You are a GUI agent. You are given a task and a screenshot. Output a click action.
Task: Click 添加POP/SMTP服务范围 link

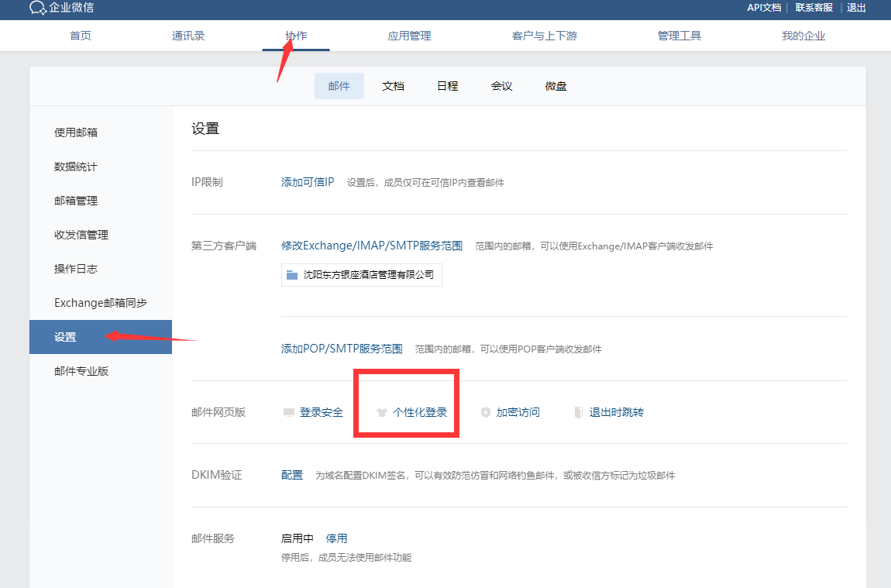click(x=342, y=349)
